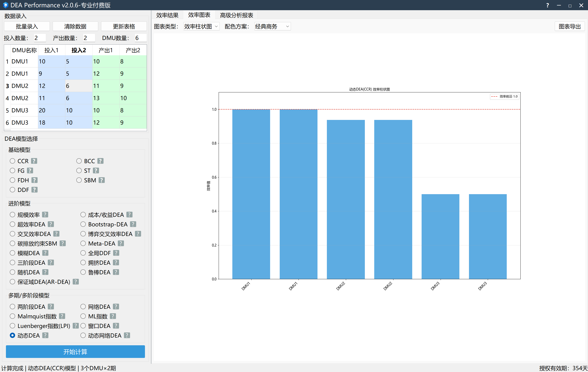Open help for 博弈交叉效率DEA

(138, 234)
